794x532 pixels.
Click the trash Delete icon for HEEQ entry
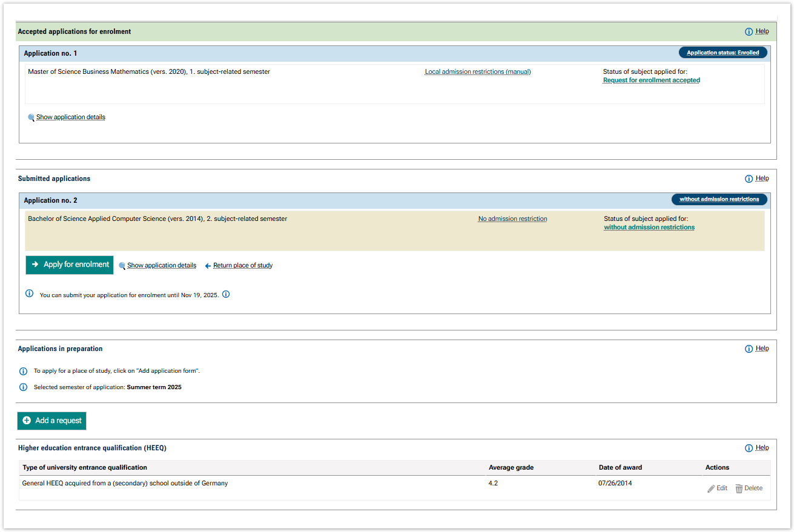(x=739, y=488)
